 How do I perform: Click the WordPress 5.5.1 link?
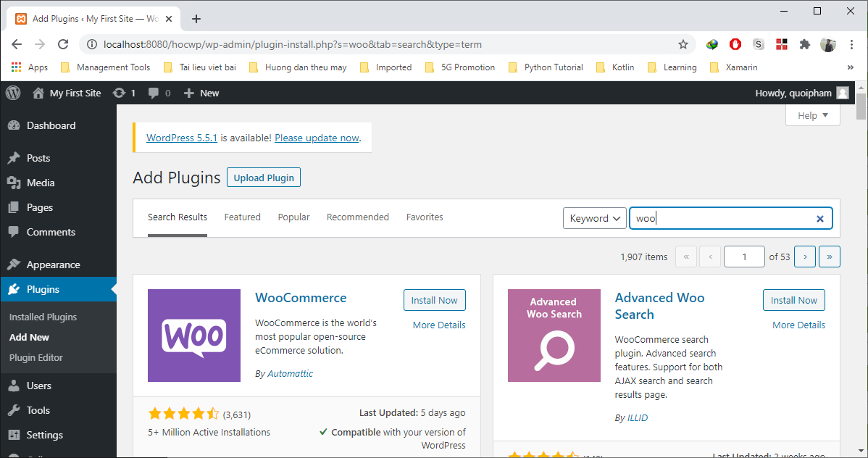pyautogui.click(x=182, y=138)
